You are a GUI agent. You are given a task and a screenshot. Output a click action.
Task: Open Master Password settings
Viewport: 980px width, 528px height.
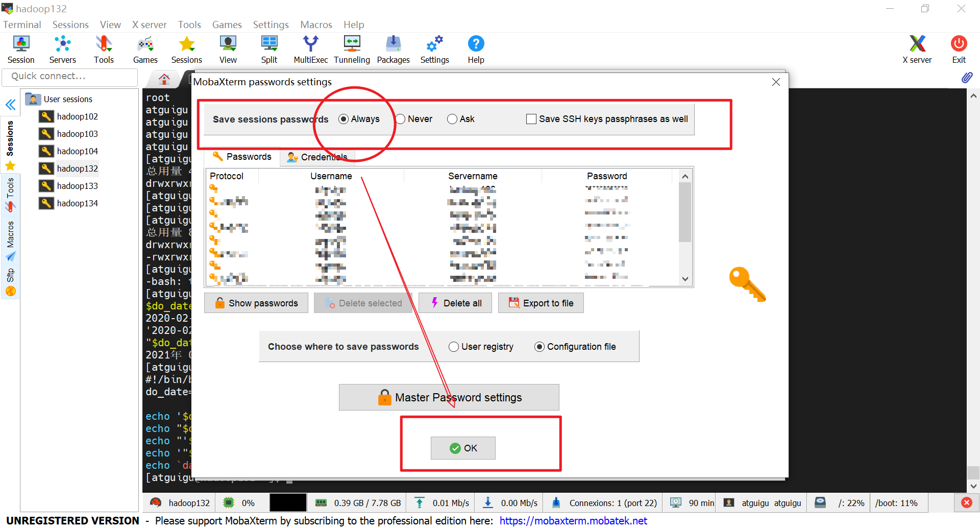point(449,397)
